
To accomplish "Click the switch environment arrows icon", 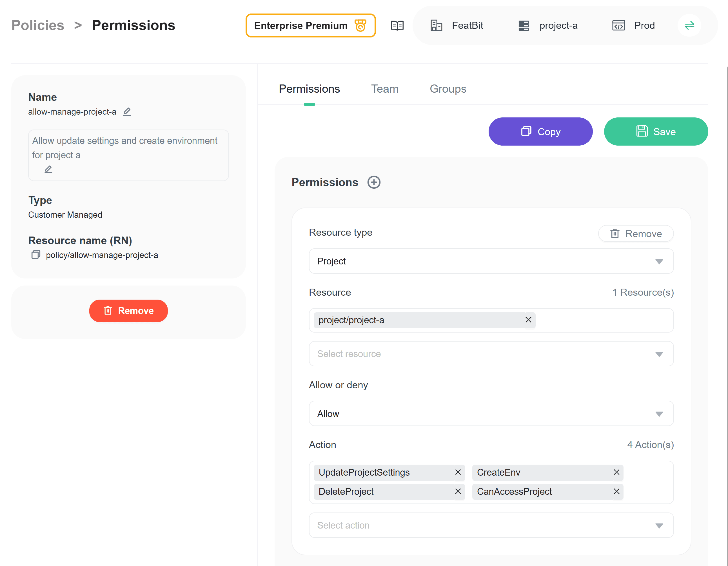I will 689,26.
